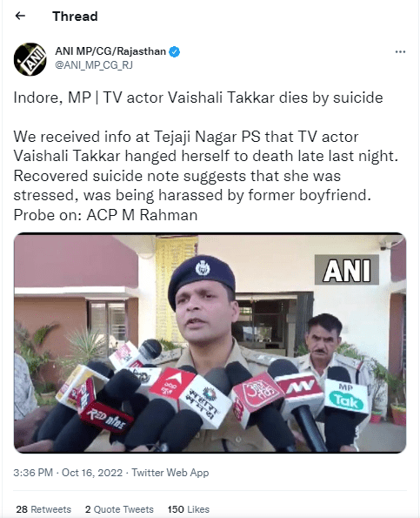
Task: Click the MP Tak microphone in the video
Action: (x=345, y=397)
